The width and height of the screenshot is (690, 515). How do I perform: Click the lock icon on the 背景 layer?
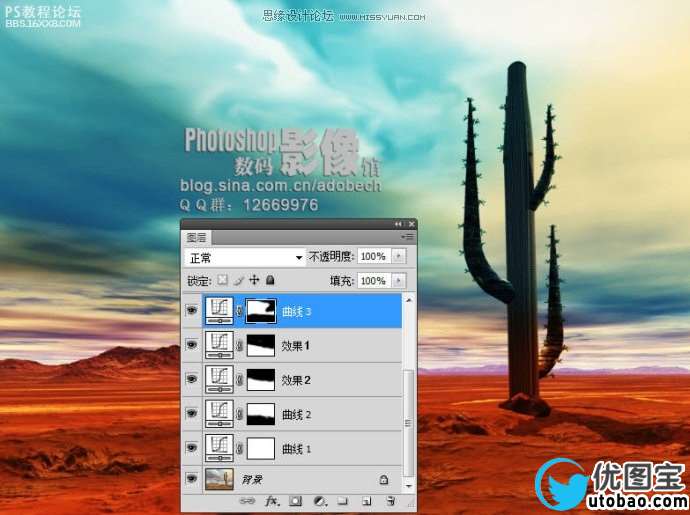tap(384, 479)
